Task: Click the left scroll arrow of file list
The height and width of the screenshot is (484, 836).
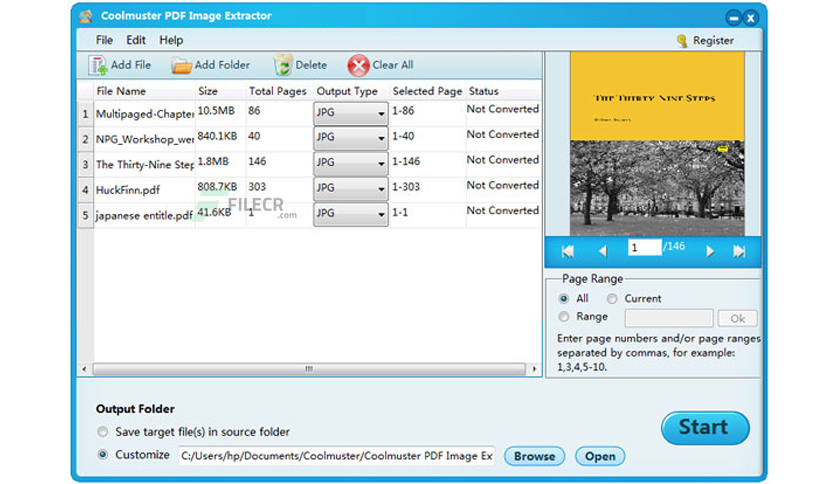Action: [84, 369]
